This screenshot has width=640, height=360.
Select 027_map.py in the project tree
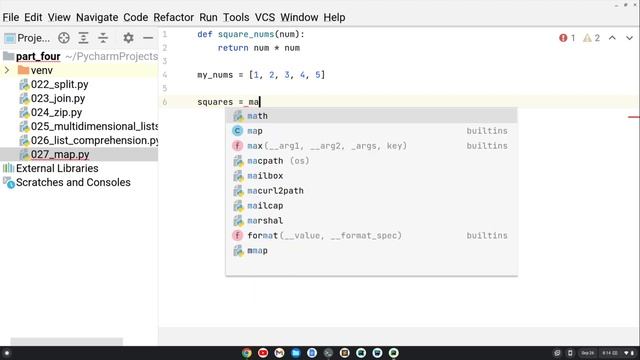tap(60, 154)
